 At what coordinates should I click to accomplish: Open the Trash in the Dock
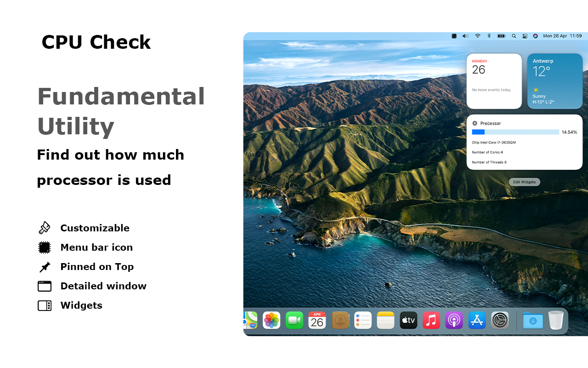(x=556, y=320)
